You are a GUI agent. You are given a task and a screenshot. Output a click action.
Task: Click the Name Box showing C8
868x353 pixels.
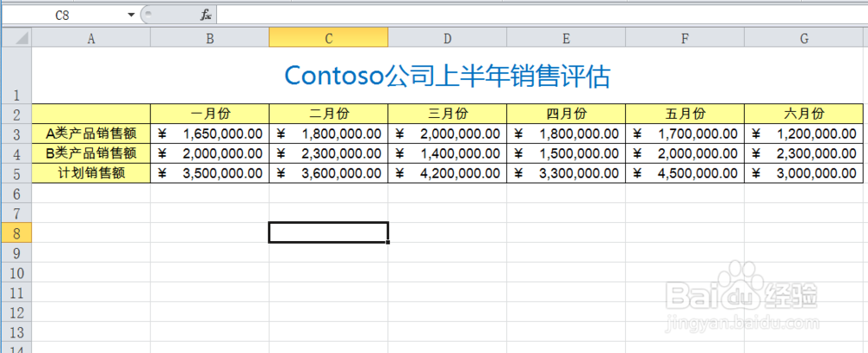62,15
